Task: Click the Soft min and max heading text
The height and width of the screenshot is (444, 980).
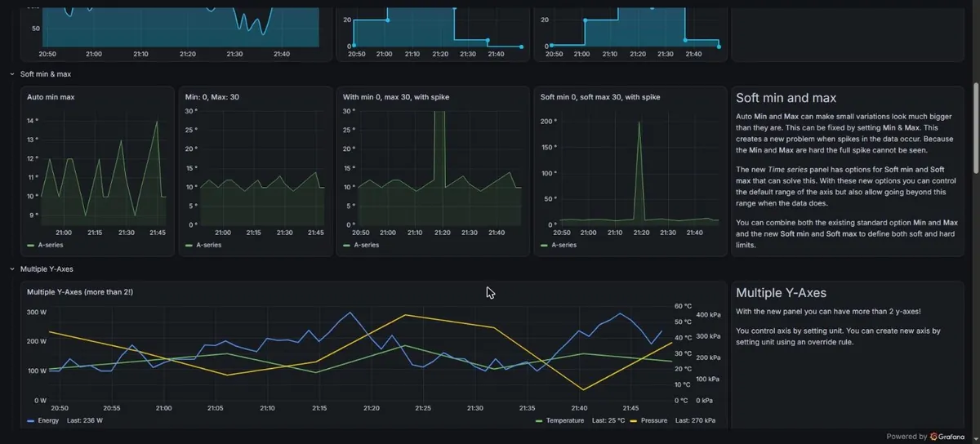Action: coord(786,98)
